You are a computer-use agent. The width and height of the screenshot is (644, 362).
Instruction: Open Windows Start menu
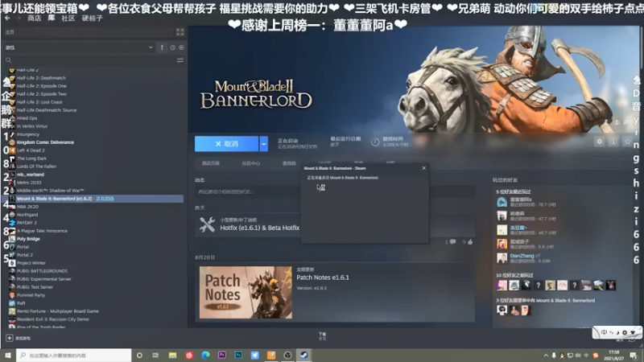click(x=8, y=356)
